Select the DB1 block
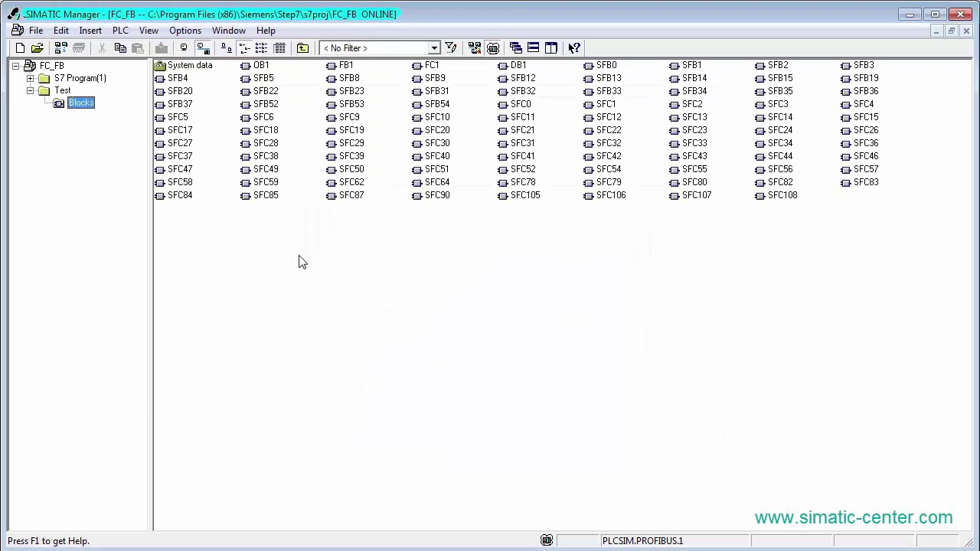The image size is (980, 551). tap(512, 65)
